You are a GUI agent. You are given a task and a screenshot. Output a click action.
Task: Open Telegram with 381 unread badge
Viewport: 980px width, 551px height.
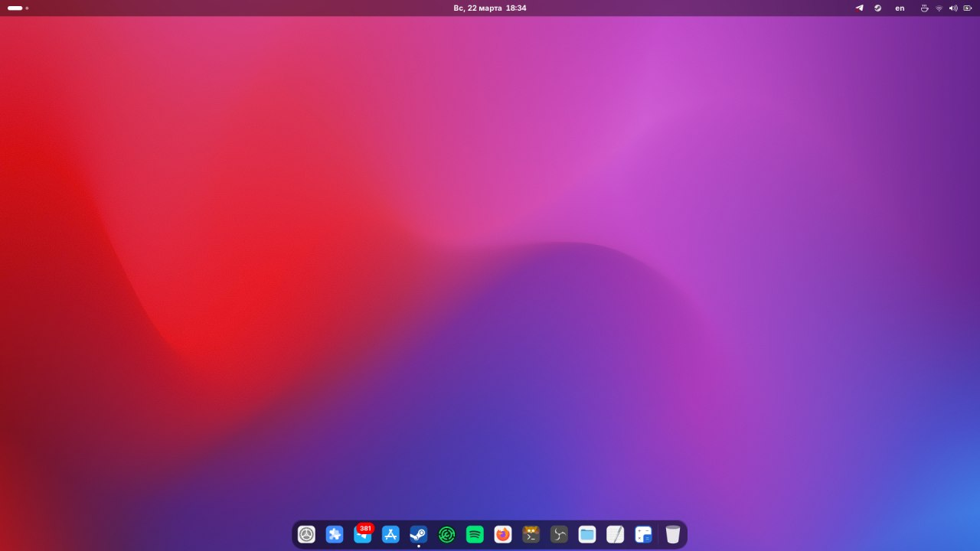(362, 534)
